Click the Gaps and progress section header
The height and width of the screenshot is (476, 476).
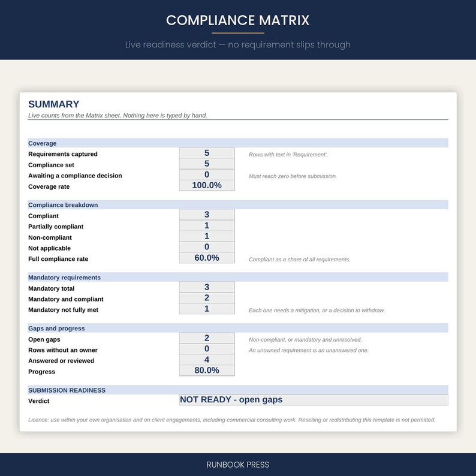[237, 328]
